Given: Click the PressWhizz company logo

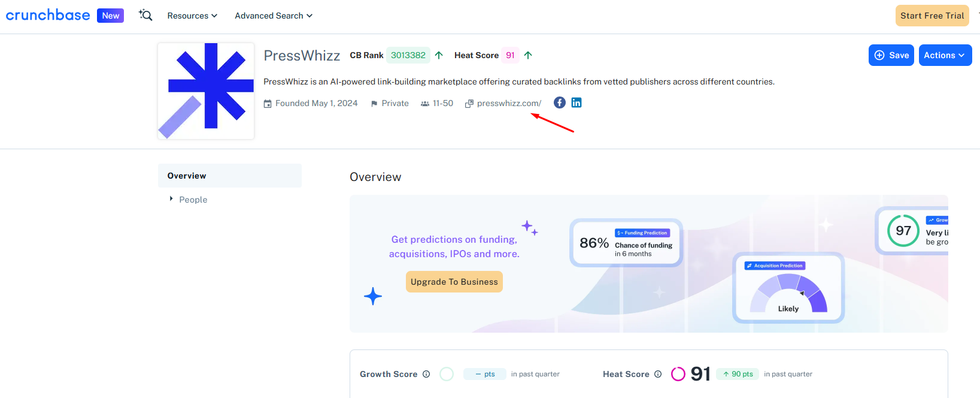Looking at the screenshot, I should pos(206,91).
